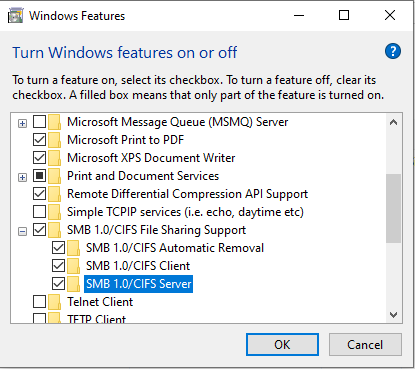Click folder icon beside SMB 1.0/CIFS Automatic Removal
415x369 pixels.
(73, 248)
